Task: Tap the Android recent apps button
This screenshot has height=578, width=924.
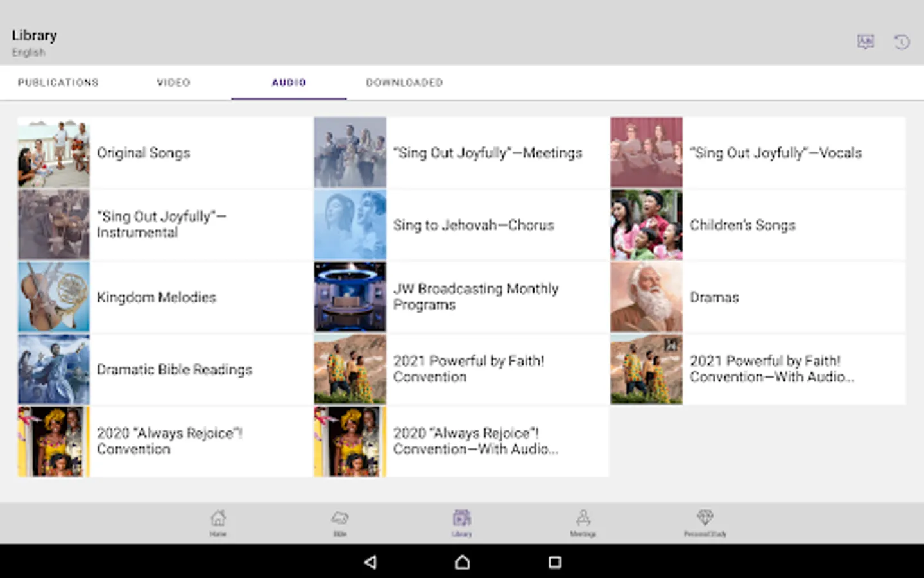Action: click(x=555, y=563)
